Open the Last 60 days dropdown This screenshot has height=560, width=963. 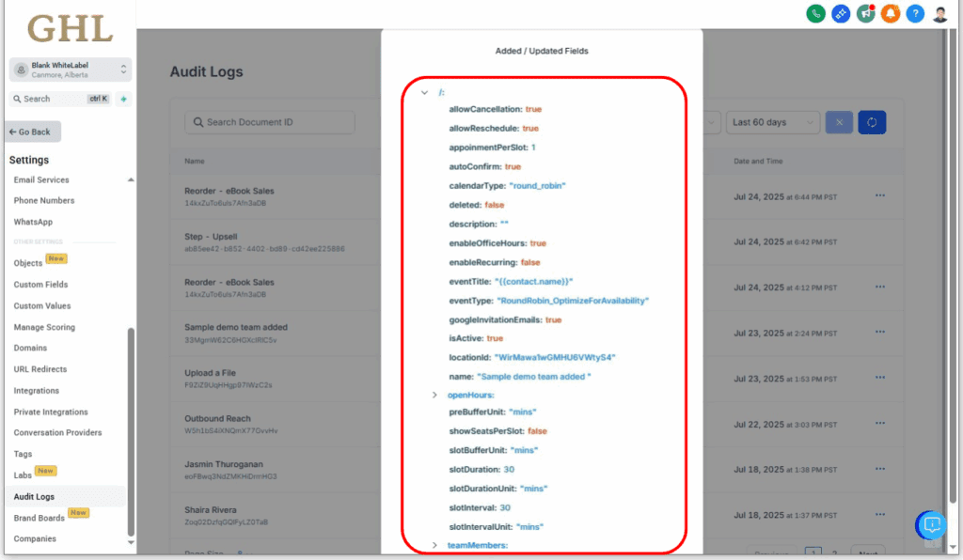(772, 122)
